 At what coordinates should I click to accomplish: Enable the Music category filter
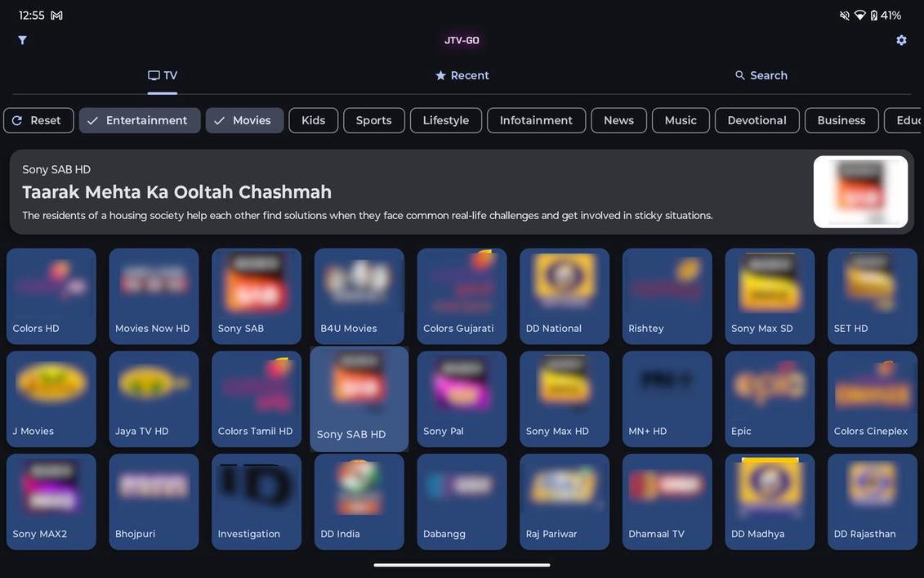point(681,120)
